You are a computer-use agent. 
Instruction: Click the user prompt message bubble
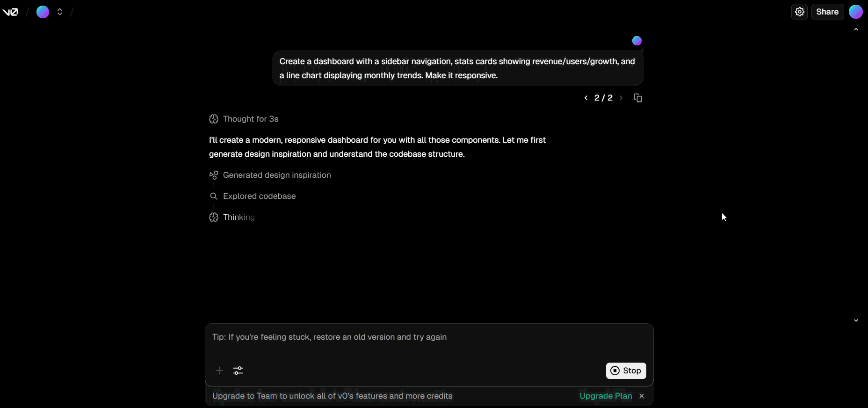458,68
